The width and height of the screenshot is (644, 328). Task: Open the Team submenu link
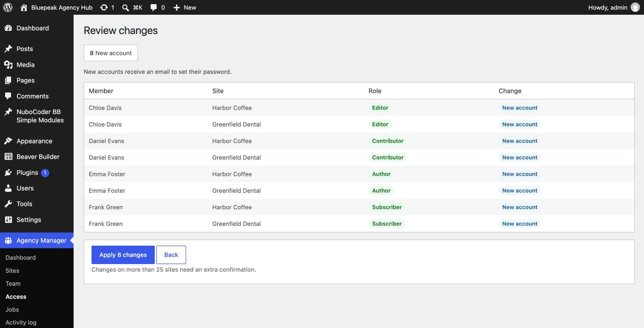tap(13, 283)
